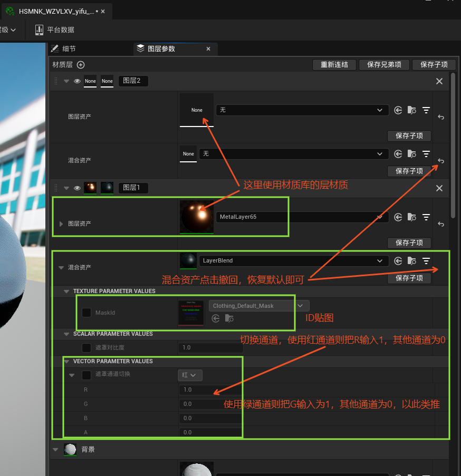461x476 pixels.
Task: Tick the 遮罩通道切换 checkbox
Action: tap(87, 375)
